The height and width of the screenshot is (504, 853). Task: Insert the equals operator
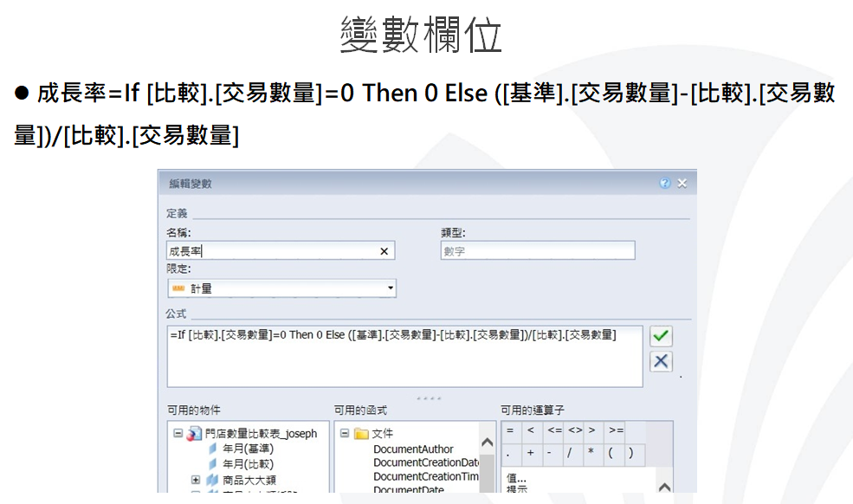[509, 430]
